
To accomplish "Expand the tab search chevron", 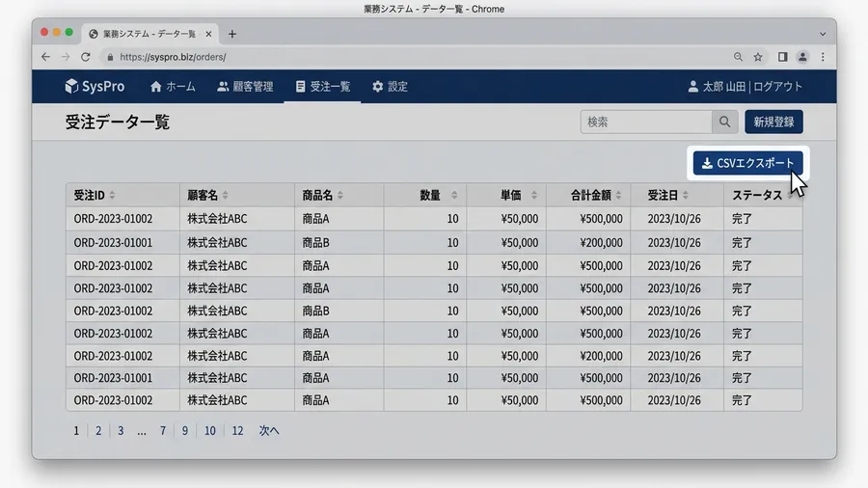I will click(x=823, y=35).
